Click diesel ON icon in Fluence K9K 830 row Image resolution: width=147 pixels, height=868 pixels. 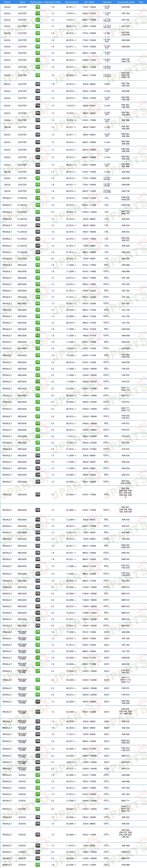[38, 219]
